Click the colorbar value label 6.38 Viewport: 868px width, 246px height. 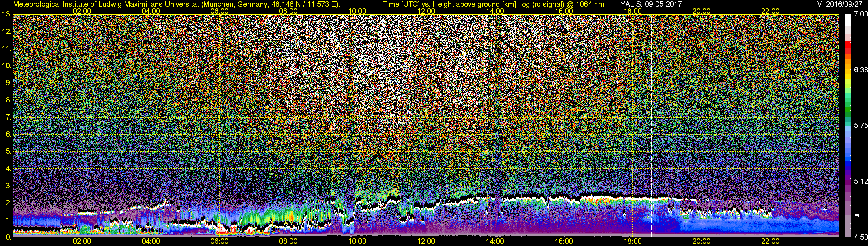861,70
